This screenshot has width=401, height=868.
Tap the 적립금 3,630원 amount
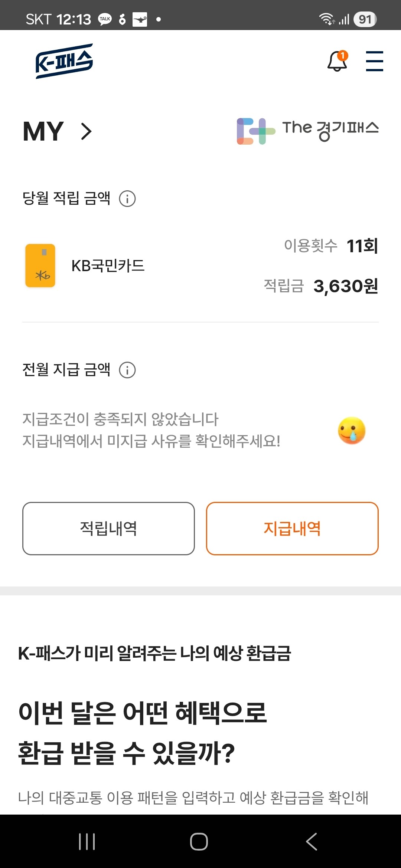click(345, 286)
